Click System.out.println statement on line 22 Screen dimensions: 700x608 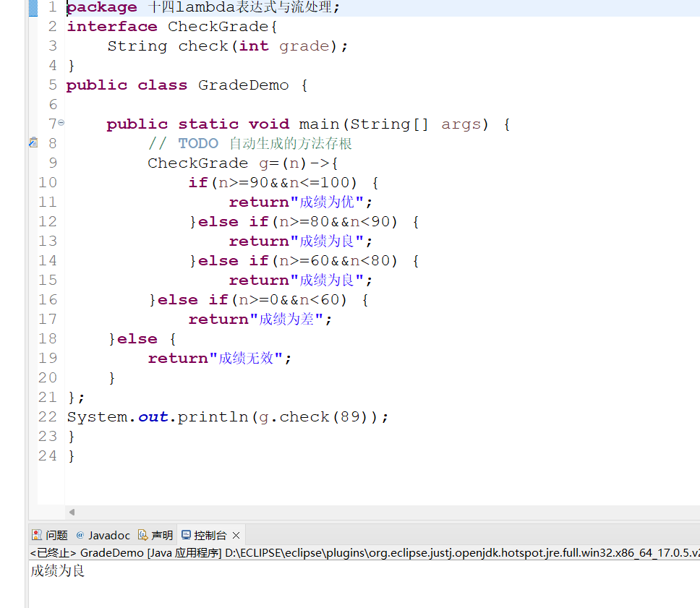(228, 417)
